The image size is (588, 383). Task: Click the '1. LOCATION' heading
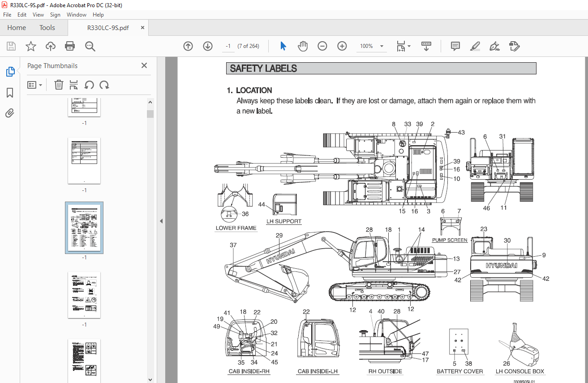pos(249,90)
